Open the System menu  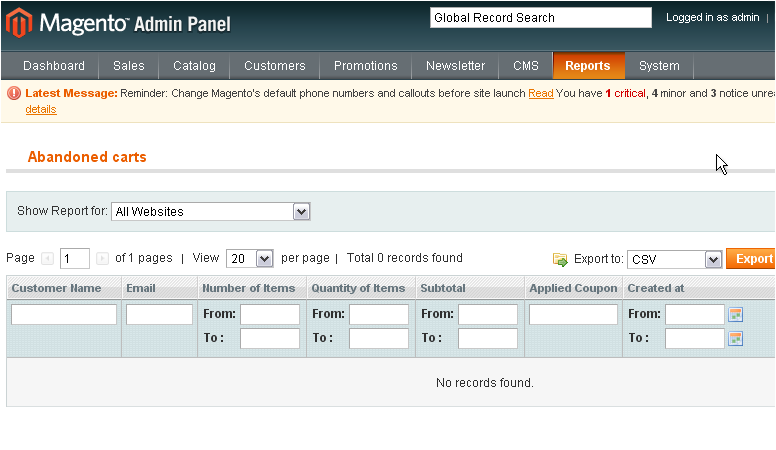click(x=659, y=66)
